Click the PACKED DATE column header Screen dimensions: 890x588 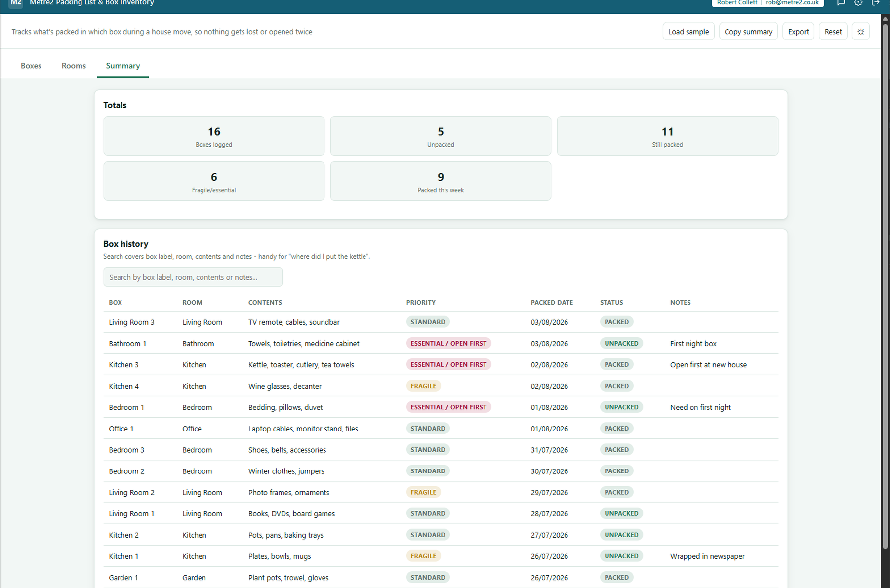coord(552,303)
